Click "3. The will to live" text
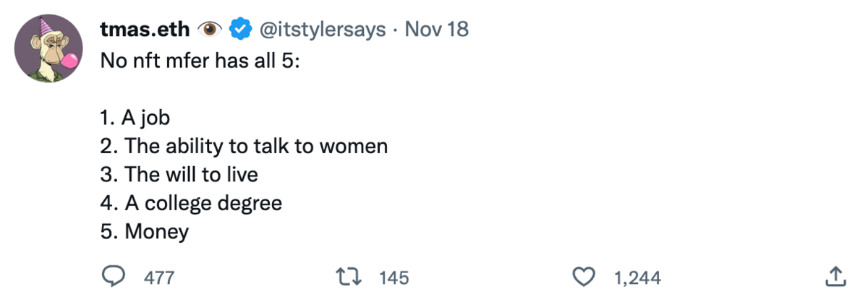 pos(179,174)
